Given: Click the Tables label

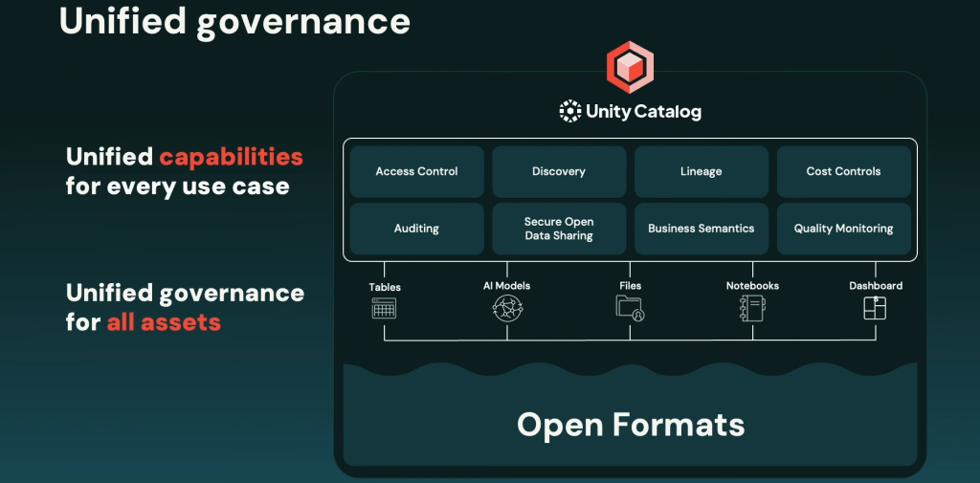Looking at the screenshot, I should coord(385,288).
